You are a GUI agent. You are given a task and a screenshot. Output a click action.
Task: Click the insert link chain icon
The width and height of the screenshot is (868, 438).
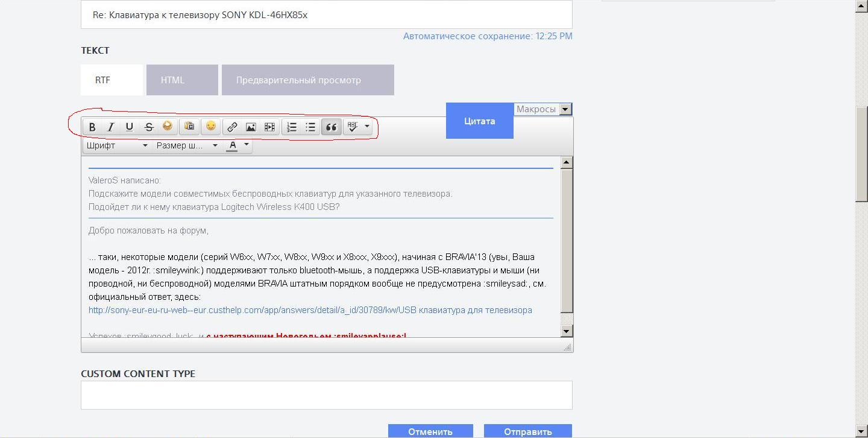pos(232,127)
